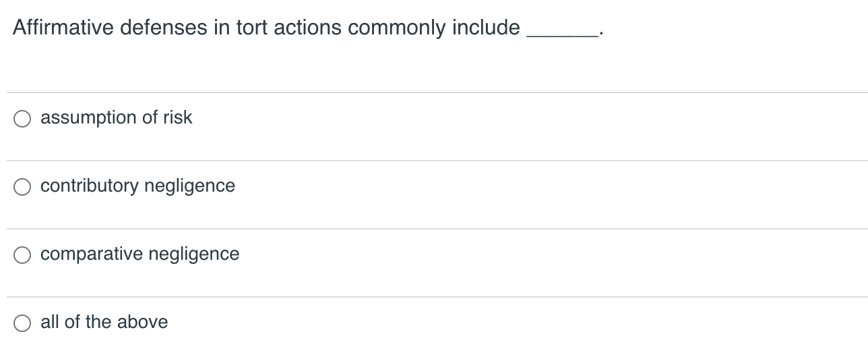This screenshot has height=359, width=868.
Task: Click the word 'all' in the last option
Action: (49, 322)
